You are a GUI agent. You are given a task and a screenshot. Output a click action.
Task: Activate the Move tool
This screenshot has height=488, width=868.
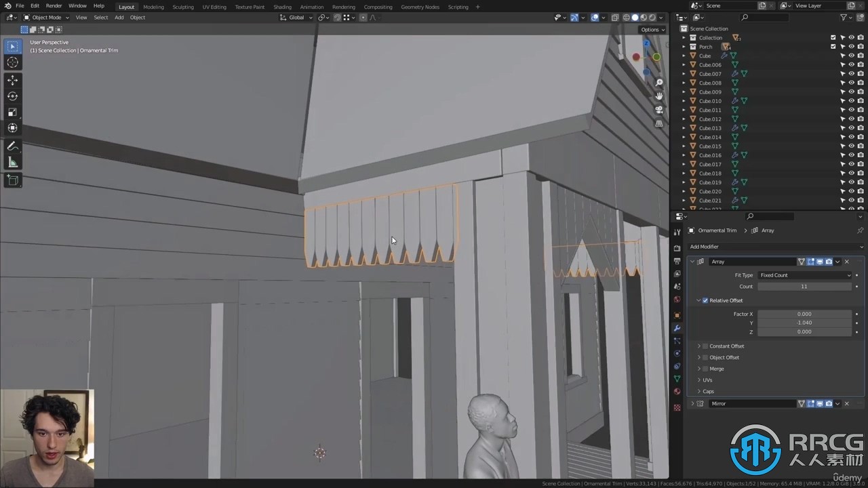pos(12,80)
